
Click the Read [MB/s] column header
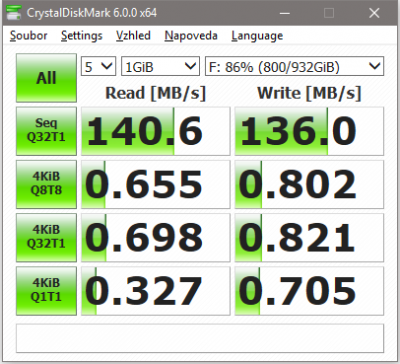click(x=156, y=93)
